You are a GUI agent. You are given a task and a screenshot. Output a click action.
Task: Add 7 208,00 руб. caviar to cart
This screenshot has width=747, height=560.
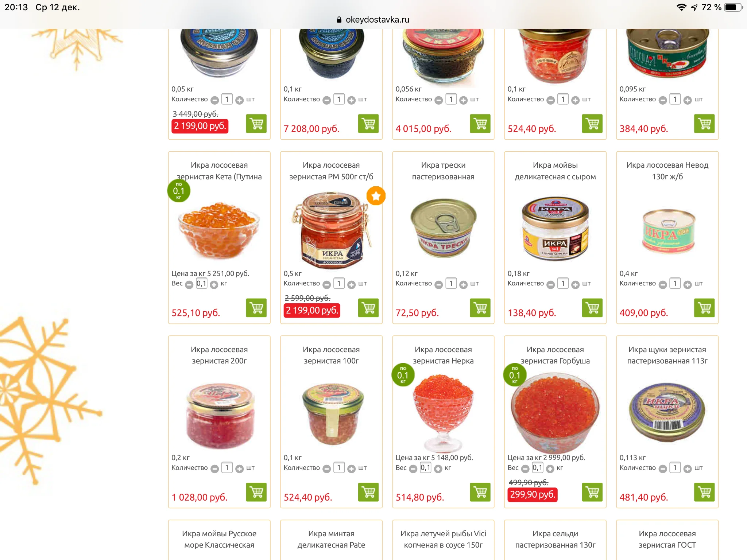point(368,124)
